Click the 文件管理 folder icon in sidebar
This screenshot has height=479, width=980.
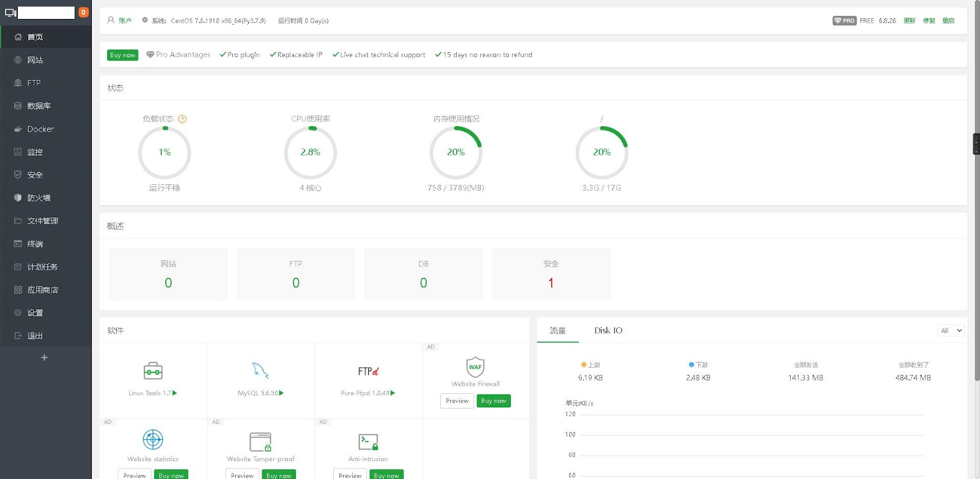(x=18, y=221)
